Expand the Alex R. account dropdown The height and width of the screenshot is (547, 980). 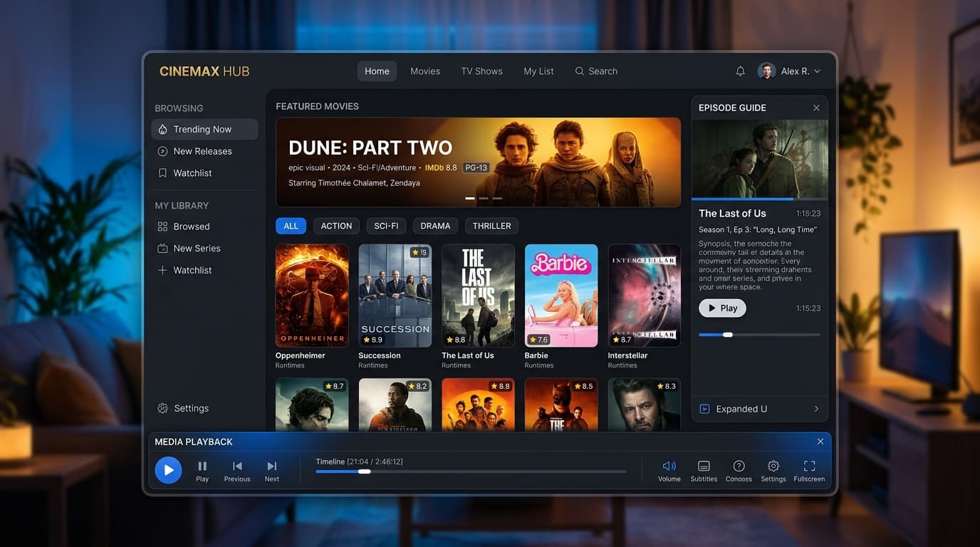pyautogui.click(x=817, y=71)
